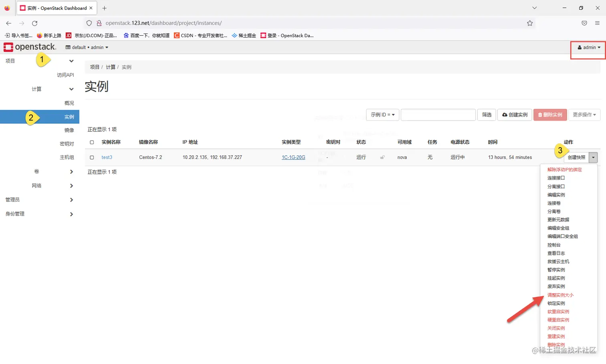Open the 1C-1G-20G flavor link

[293, 157]
